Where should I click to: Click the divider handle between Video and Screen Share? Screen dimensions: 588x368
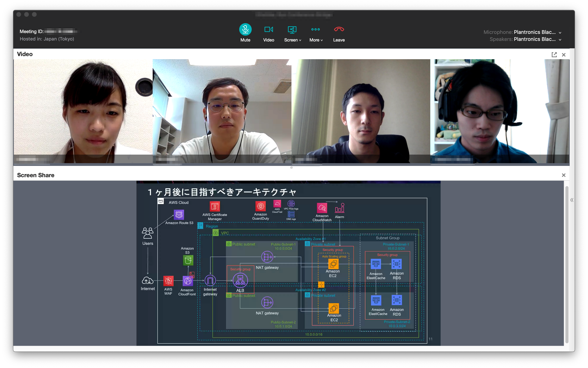point(291,167)
